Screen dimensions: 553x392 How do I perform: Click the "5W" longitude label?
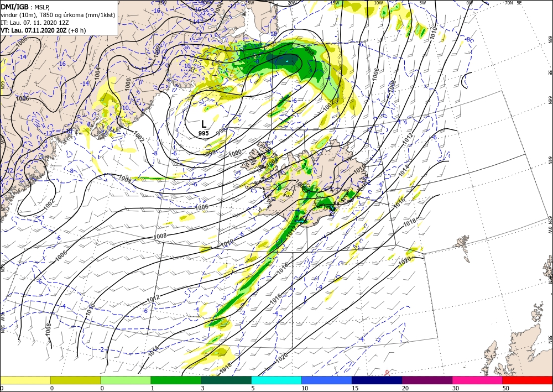pyautogui.click(x=422, y=3)
